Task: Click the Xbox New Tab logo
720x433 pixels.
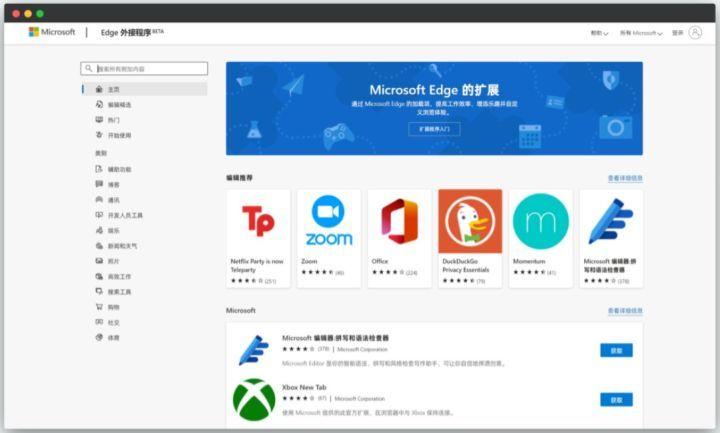Action: (254, 399)
